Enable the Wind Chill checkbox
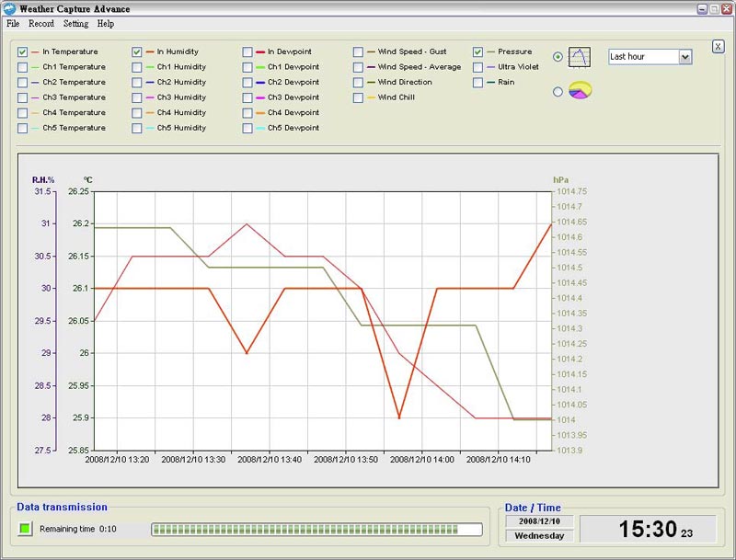Viewport: 736px width, 560px height. pos(358,97)
